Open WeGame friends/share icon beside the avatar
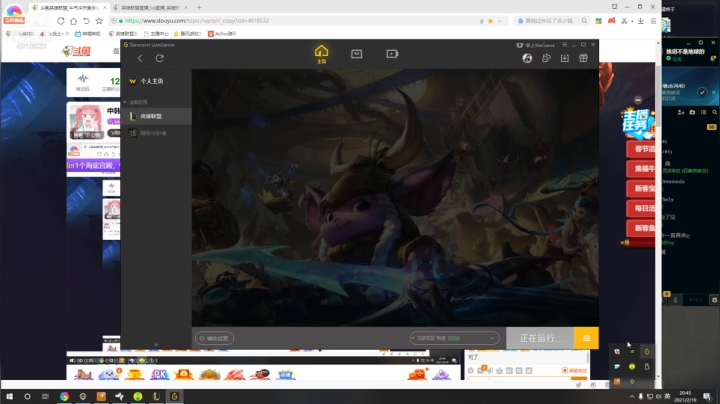 tap(546, 58)
